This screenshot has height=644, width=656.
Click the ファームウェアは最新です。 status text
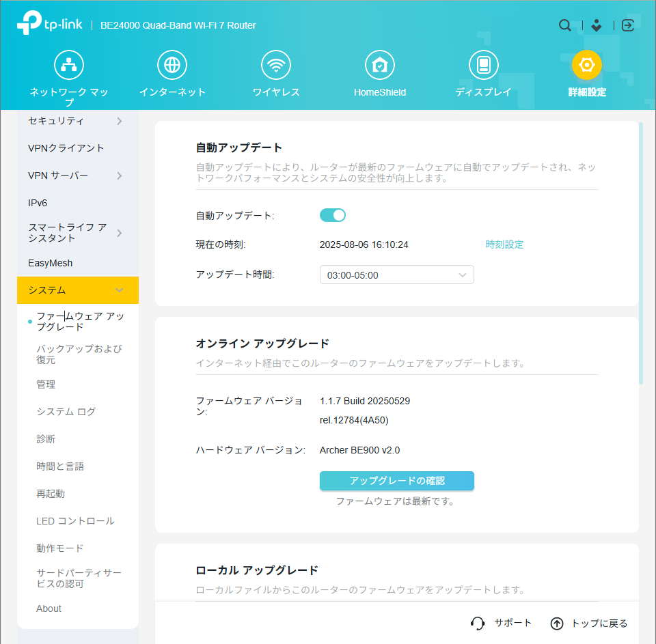tap(396, 501)
